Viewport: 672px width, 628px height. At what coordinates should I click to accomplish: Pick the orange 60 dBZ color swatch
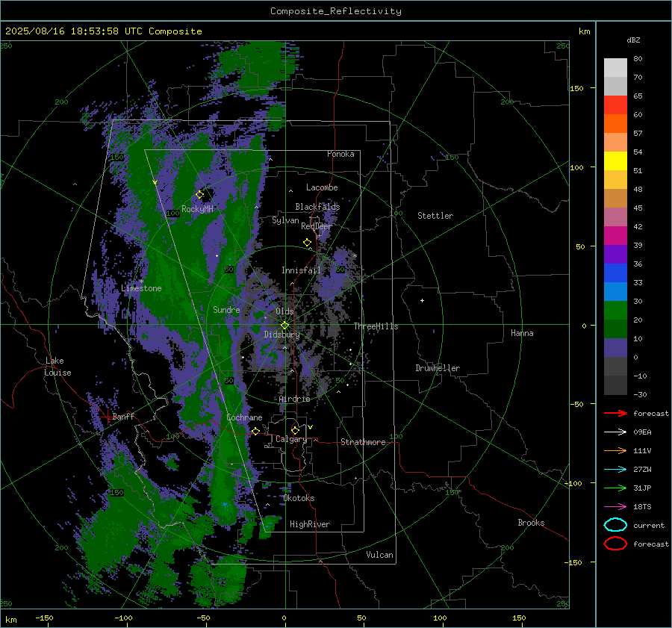click(x=615, y=124)
